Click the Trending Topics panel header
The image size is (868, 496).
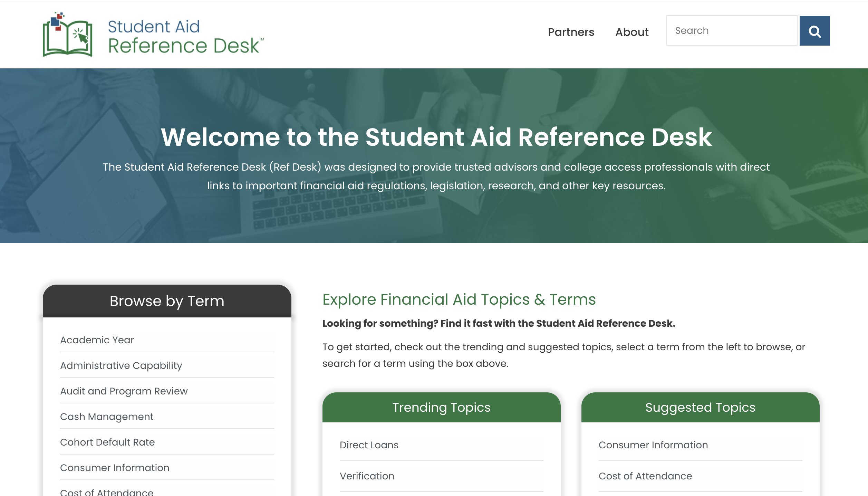click(x=441, y=407)
